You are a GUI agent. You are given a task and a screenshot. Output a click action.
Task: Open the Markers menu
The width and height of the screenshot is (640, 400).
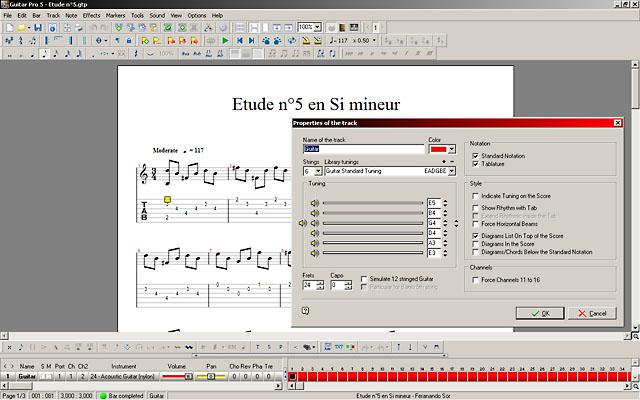(x=116, y=16)
